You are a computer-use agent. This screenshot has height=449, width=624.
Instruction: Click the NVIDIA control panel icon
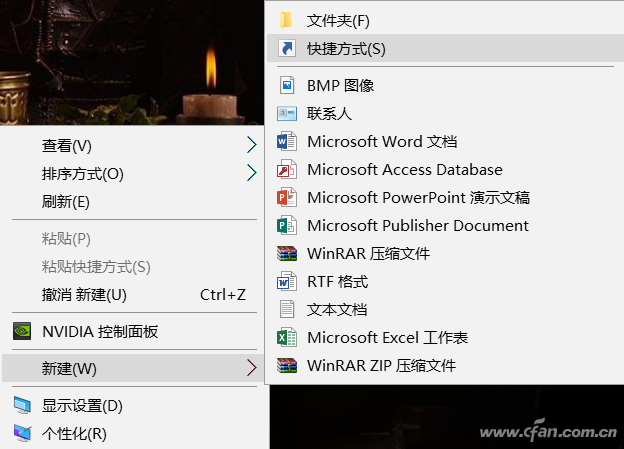click(x=22, y=331)
